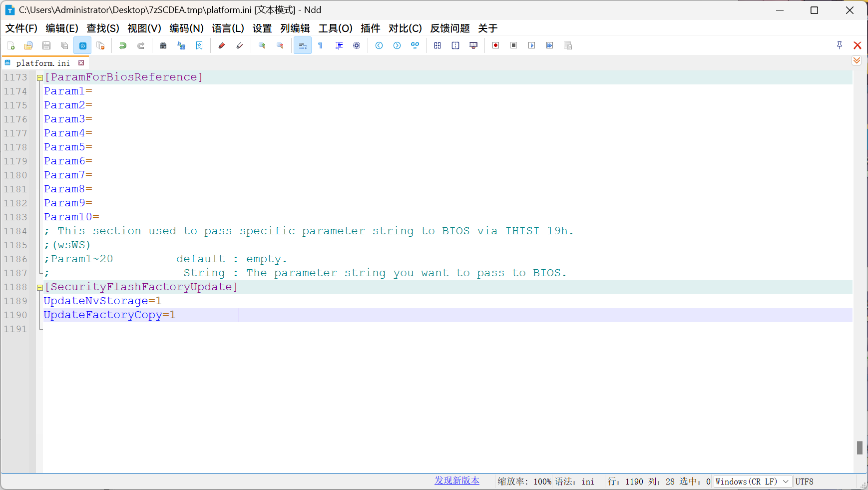Toggle show all characters pilcrow icon
This screenshot has width=868, height=490.
pyautogui.click(x=321, y=45)
